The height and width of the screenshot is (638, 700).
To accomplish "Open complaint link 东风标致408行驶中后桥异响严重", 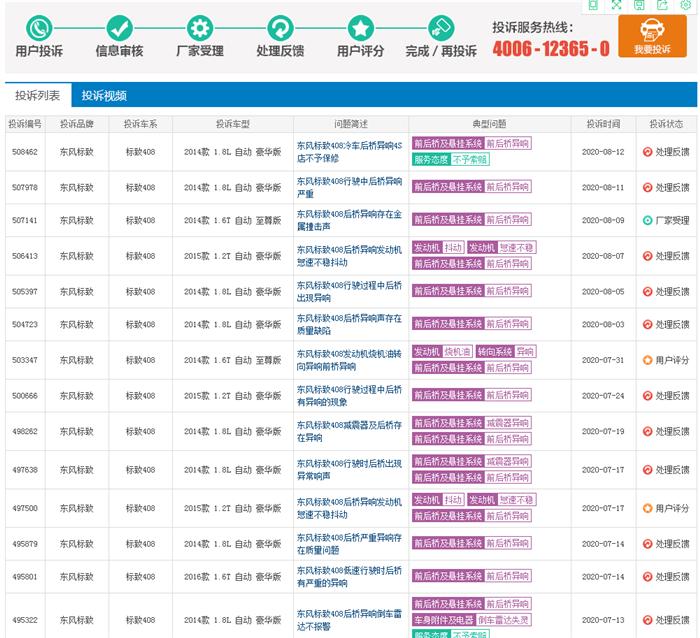I will (x=349, y=188).
